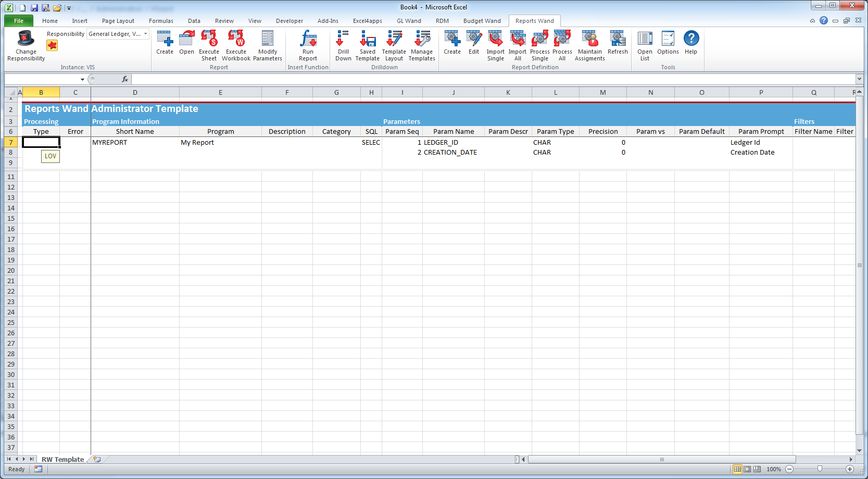Open Template Layout
This screenshot has width=868, height=479.
point(394,46)
